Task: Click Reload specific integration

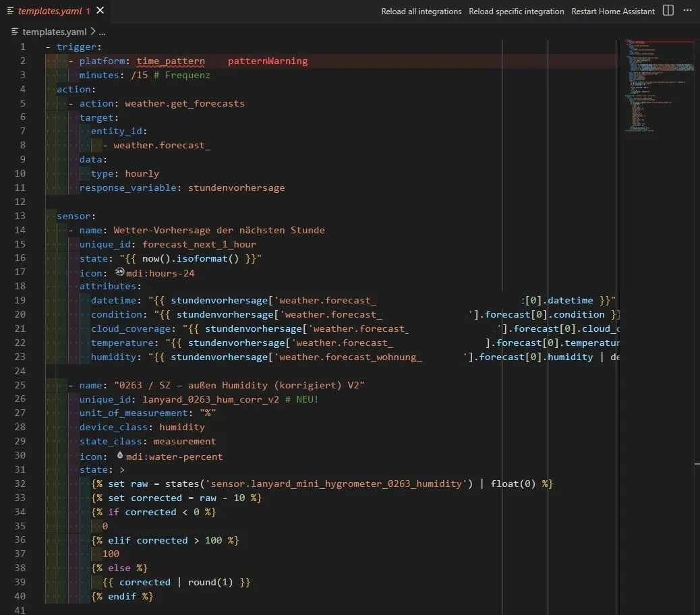Action: (516, 11)
